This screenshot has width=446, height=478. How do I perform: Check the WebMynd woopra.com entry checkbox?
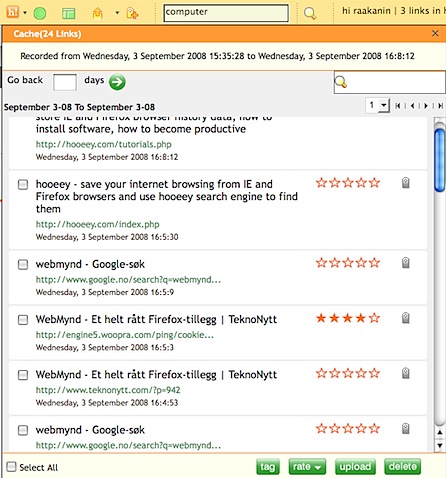(23, 320)
